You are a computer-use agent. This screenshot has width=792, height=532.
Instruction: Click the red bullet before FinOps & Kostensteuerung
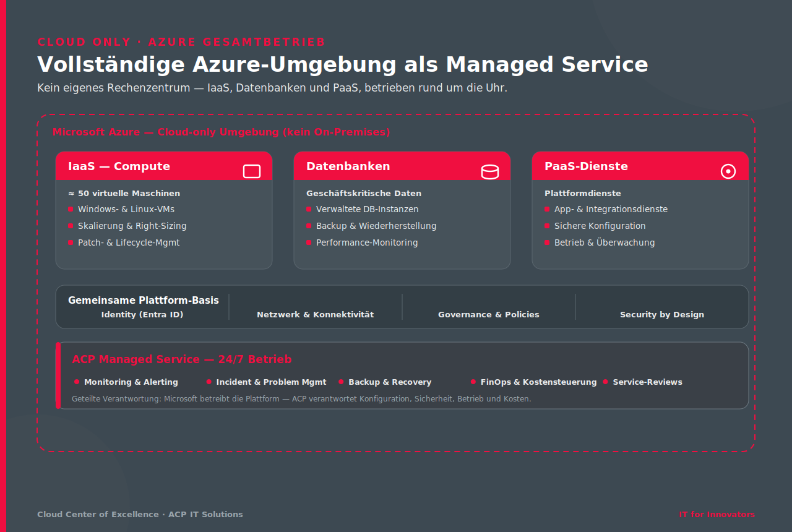pos(473,382)
